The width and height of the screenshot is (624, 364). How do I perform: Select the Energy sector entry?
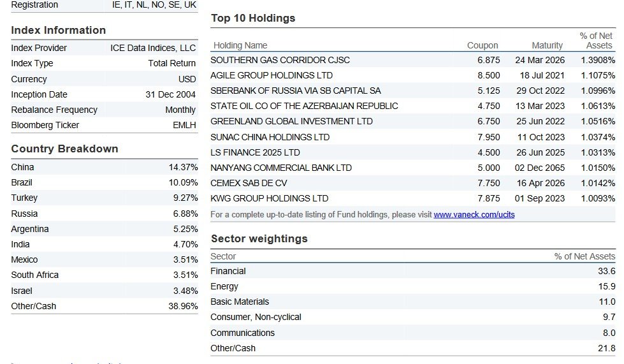point(224,286)
